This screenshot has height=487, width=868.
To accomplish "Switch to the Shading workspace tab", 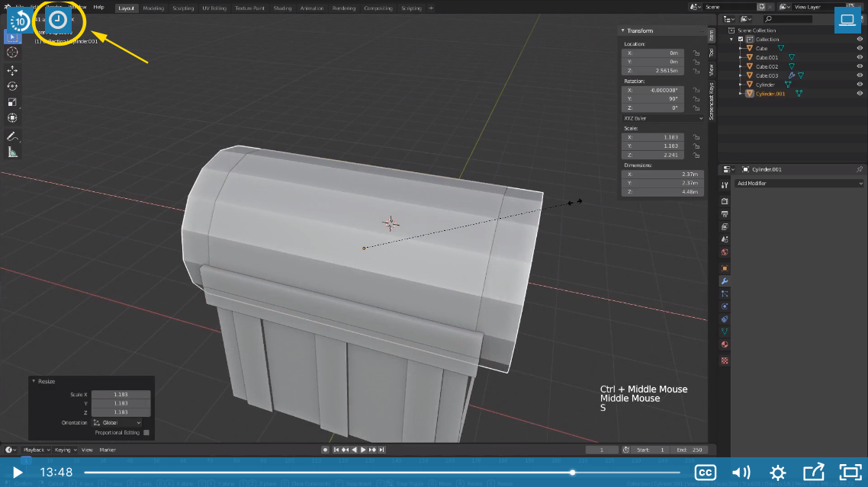I will click(282, 8).
